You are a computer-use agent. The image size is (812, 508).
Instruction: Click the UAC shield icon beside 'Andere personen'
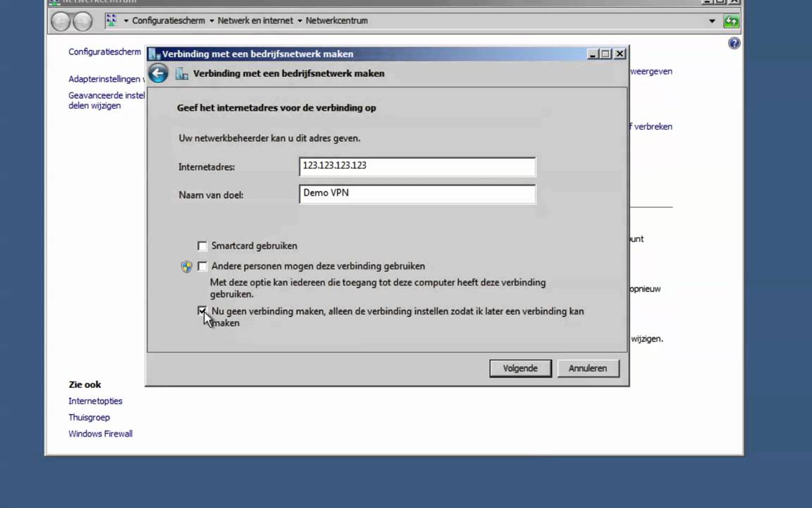coord(186,267)
